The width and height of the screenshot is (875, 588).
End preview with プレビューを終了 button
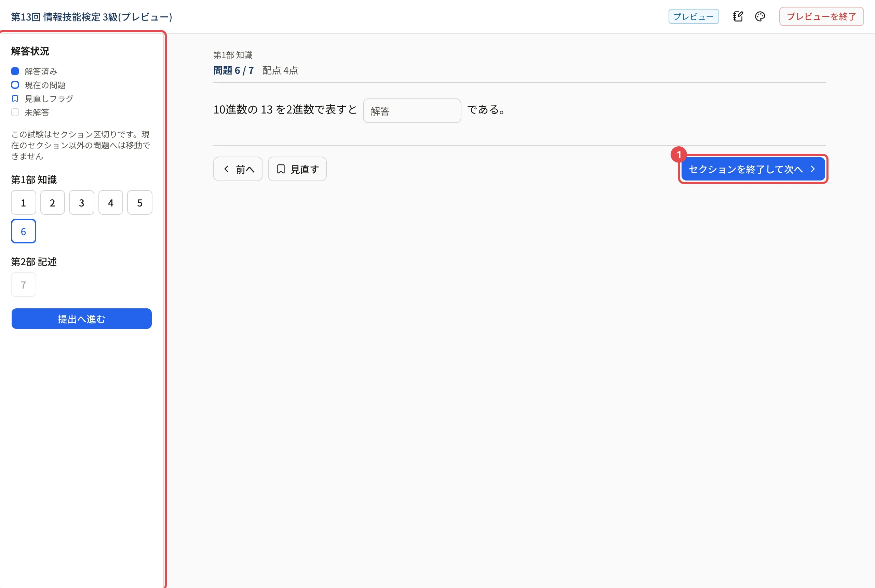coord(821,16)
